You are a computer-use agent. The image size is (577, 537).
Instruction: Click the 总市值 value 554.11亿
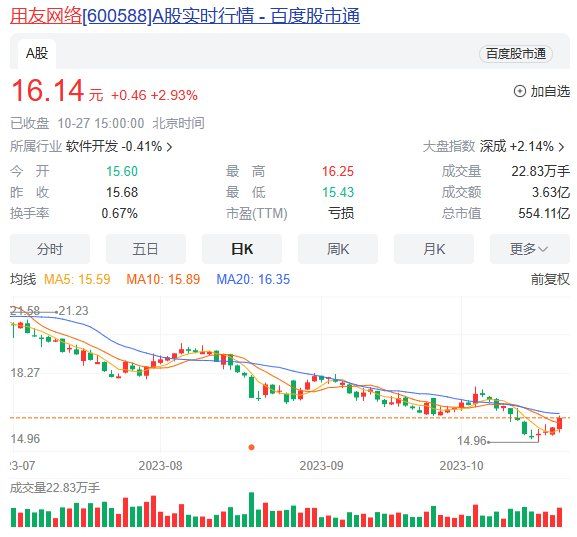pos(544,213)
